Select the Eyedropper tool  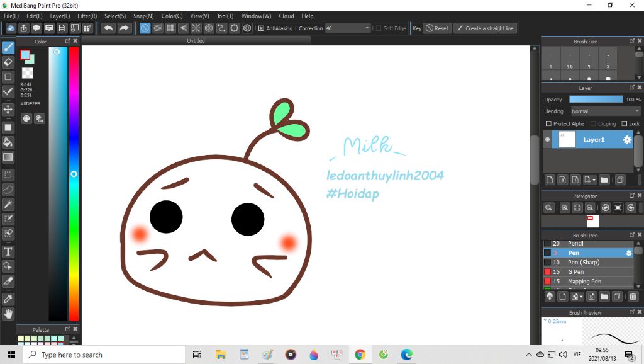pos(8,299)
